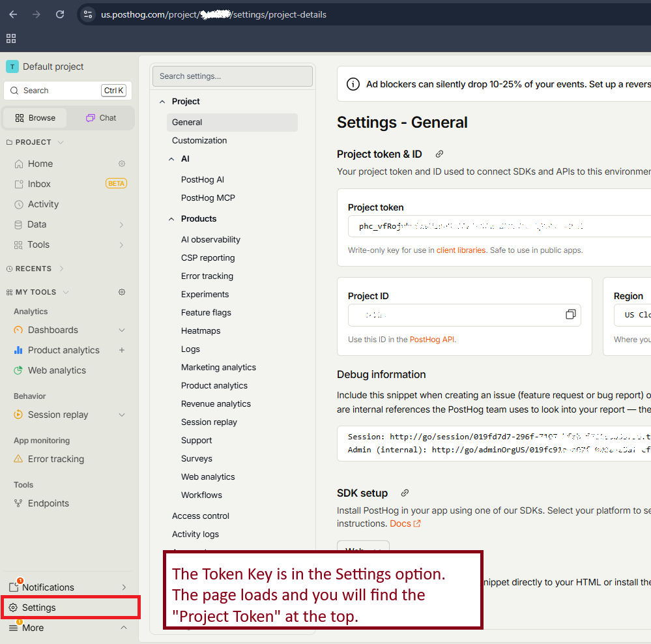Switch to Browse tab

pyautogui.click(x=35, y=118)
